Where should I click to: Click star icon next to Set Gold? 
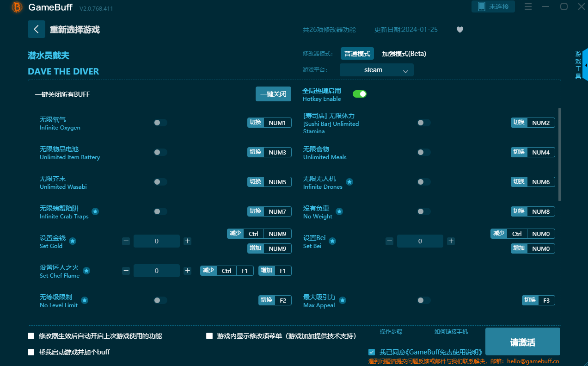tap(73, 241)
